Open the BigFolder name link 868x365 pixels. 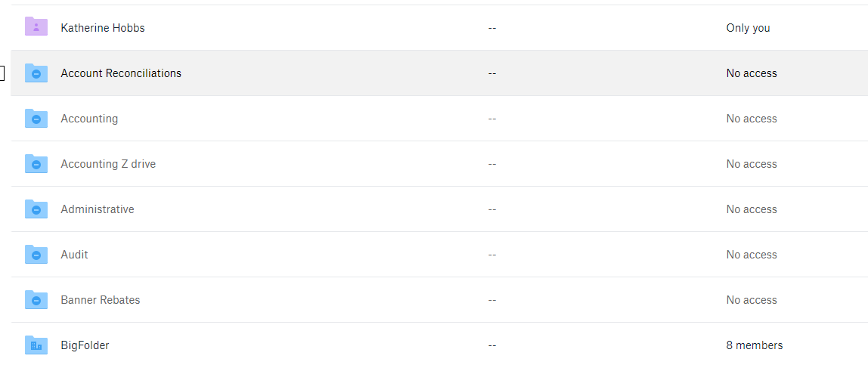(x=85, y=345)
